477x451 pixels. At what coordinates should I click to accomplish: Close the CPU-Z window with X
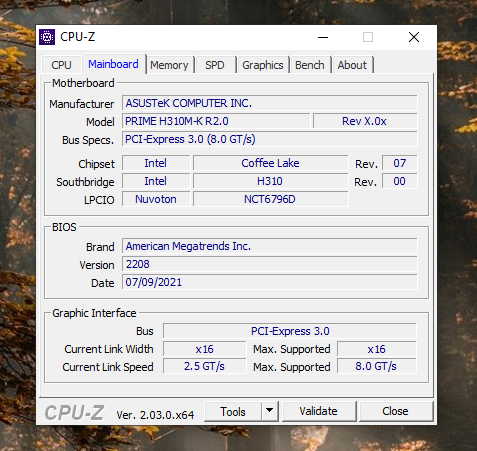click(414, 37)
